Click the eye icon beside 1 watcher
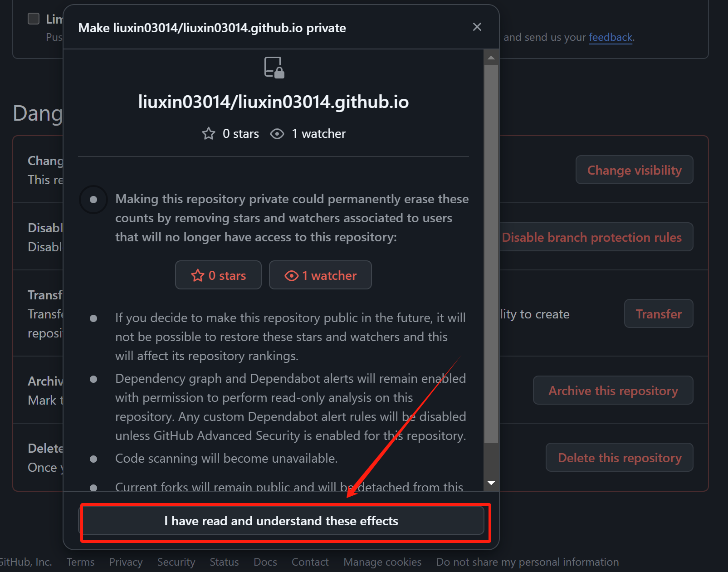Screen dimensions: 728x572 277,134
